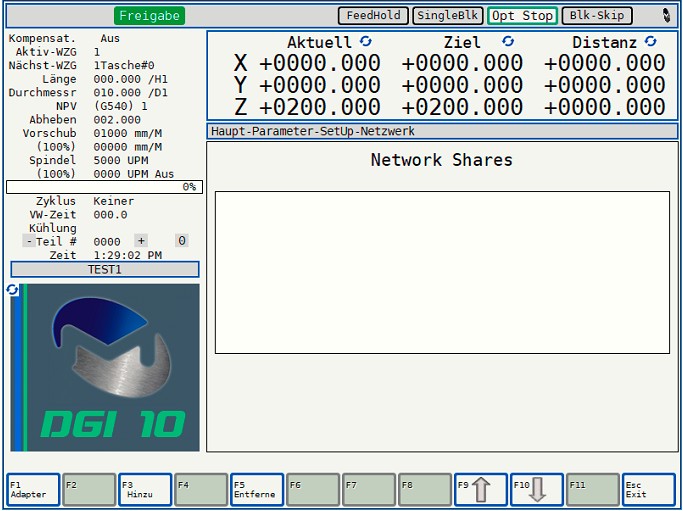The image size is (683, 511).
Task: Click the Zeit clock 1:29:02 PM
Action: (128, 255)
